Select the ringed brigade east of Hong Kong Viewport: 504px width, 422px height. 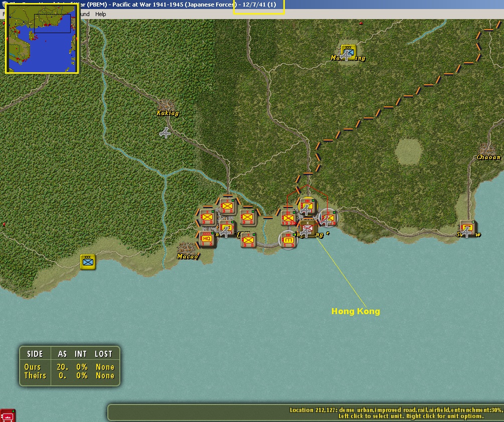(x=328, y=218)
